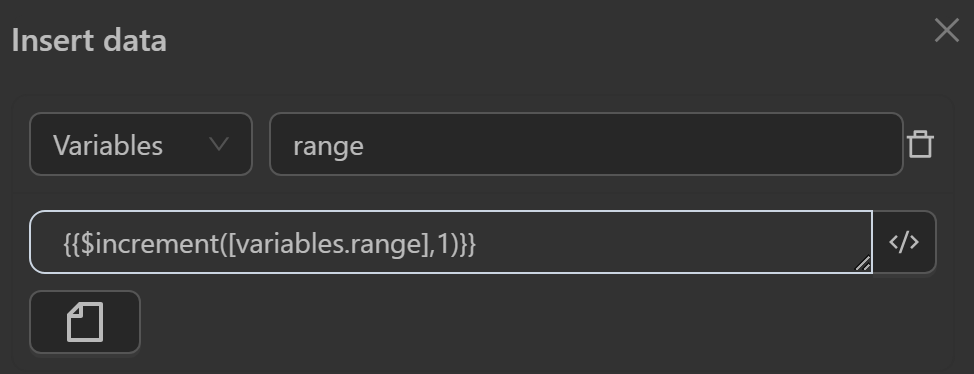974x374 pixels.
Task: Close the Insert data panel
Action: pyautogui.click(x=947, y=30)
